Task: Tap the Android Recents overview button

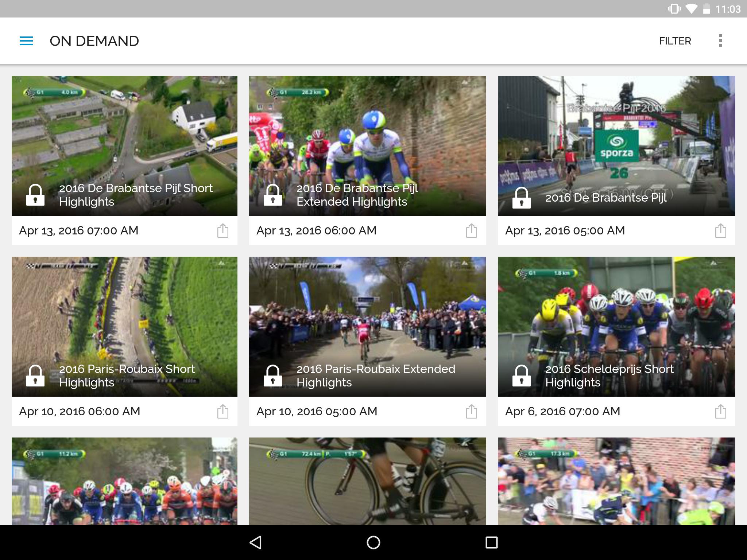Action: [491, 542]
